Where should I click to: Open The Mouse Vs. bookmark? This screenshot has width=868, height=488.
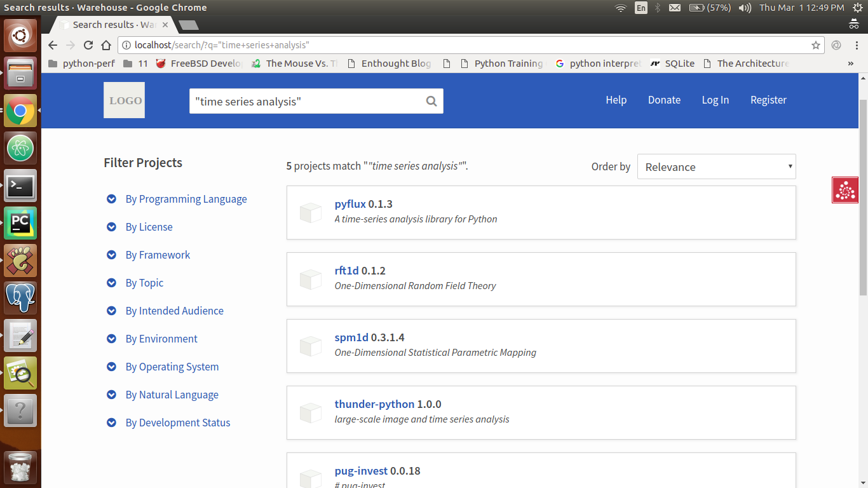click(294, 64)
